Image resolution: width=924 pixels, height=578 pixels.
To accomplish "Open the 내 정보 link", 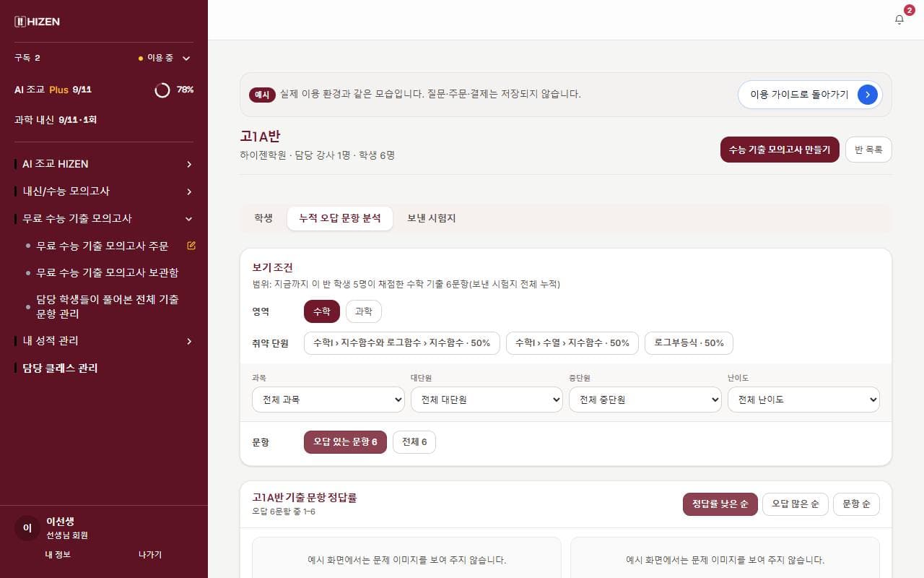I will [x=58, y=555].
